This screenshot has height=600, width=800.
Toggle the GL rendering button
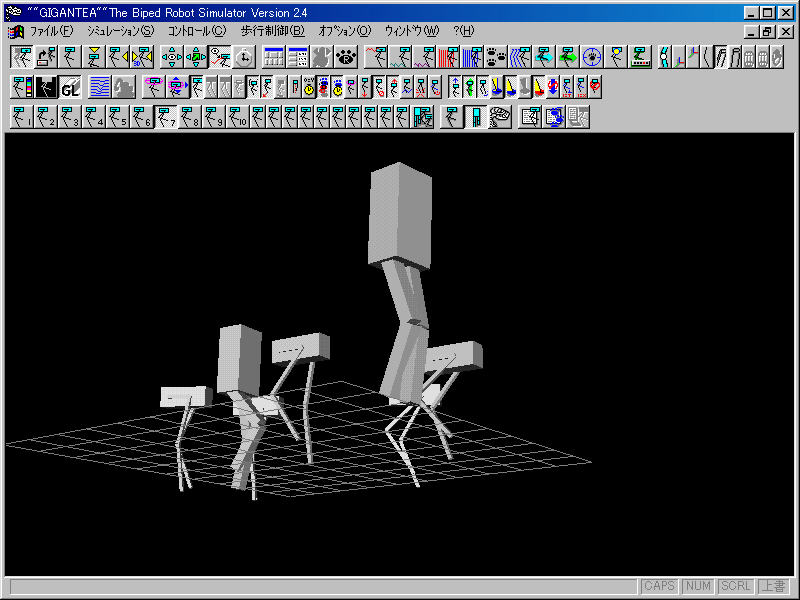[70, 87]
